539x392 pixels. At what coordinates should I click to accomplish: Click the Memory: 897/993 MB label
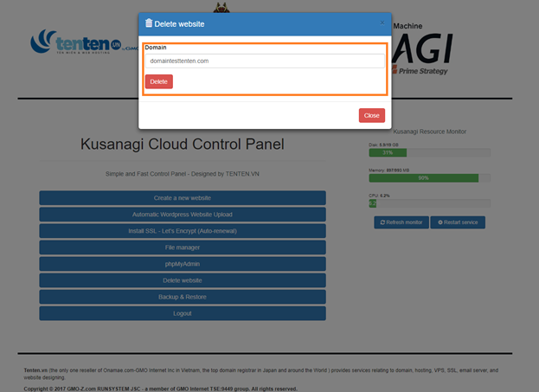[388, 170]
